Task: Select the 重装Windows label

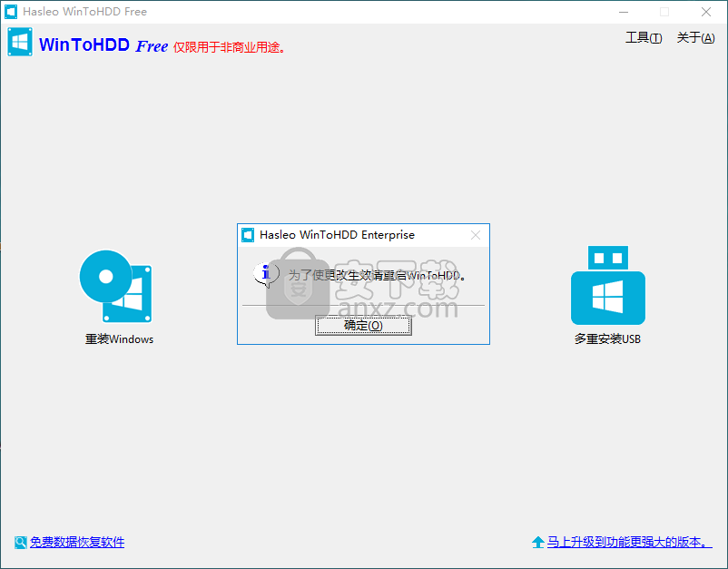Action: click(x=119, y=339)
